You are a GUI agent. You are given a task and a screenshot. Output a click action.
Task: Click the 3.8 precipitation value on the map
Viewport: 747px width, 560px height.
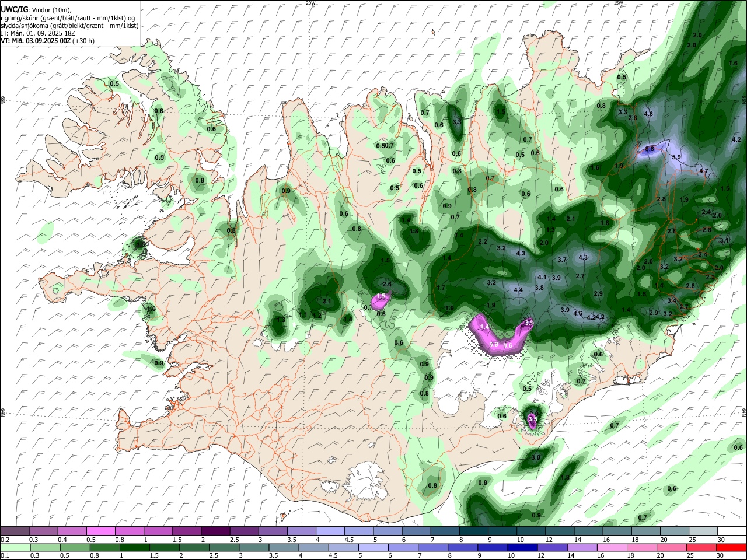[539, 288]
